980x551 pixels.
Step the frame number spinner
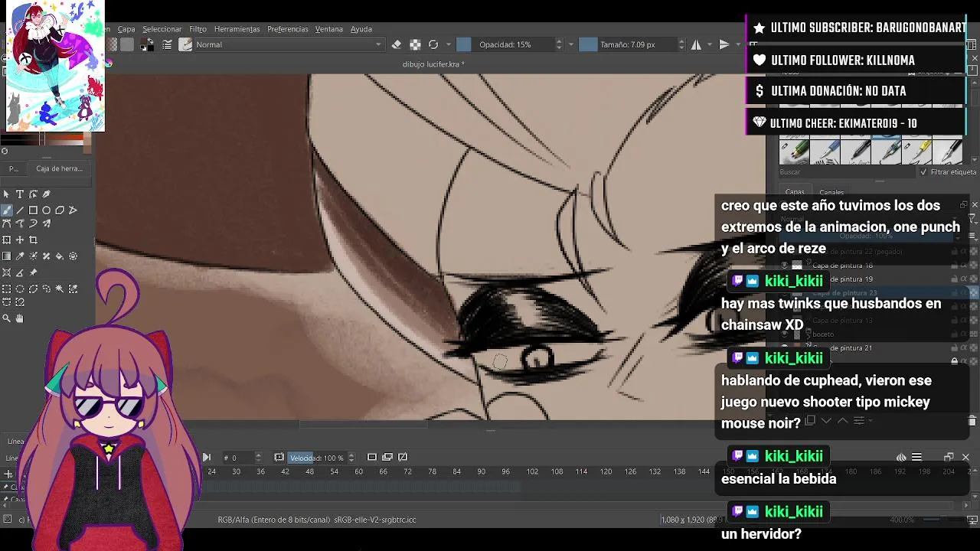point(258,458)
